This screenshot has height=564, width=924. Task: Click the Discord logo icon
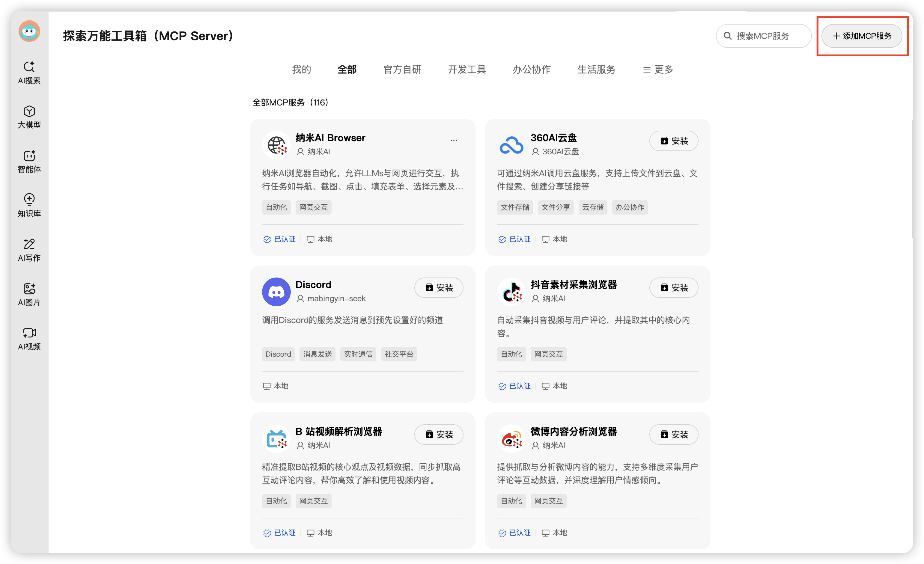pos(276,292)
